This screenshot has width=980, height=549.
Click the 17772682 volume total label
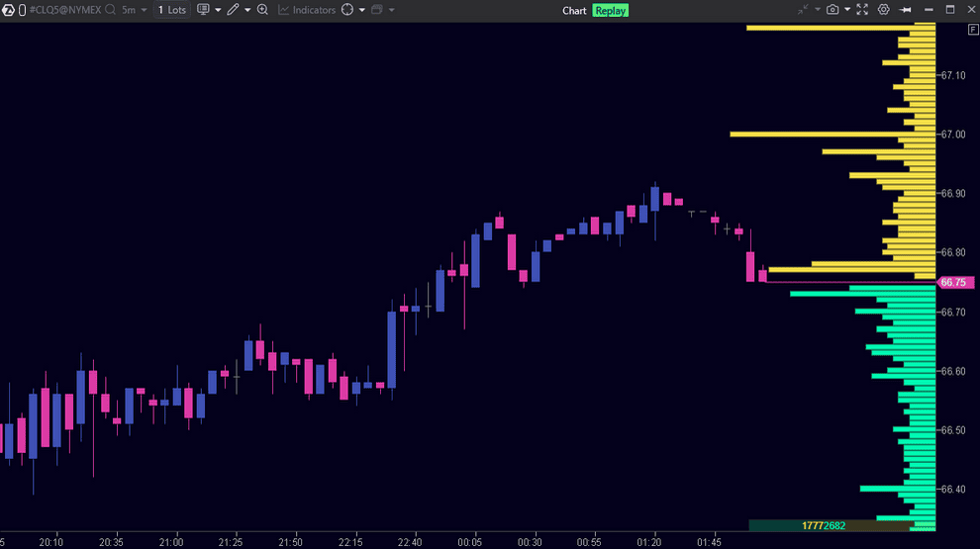(x=824, y=526)
